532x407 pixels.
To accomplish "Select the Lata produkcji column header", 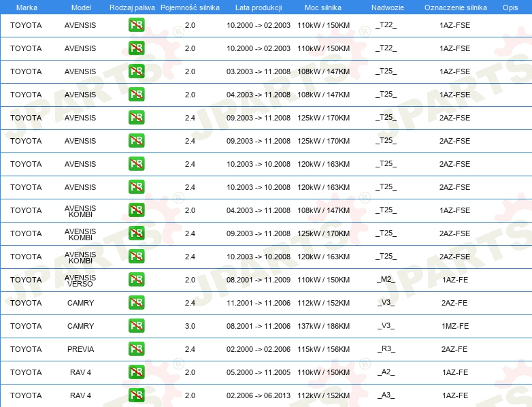I will (259, 7).
